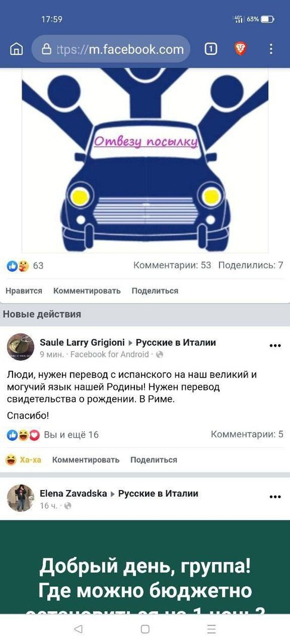Open Saule Larry Grigioni's profile picture

pos(20,347)
